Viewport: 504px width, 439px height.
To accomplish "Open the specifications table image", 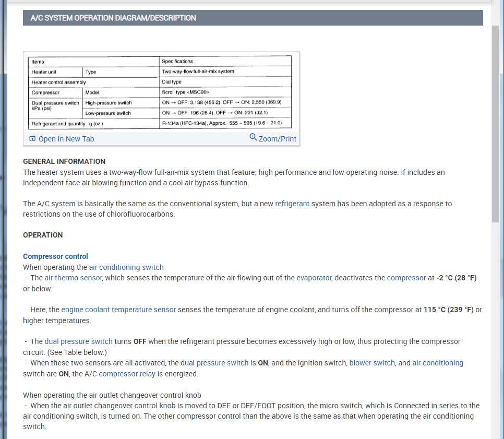I will (x=160, y=92).
